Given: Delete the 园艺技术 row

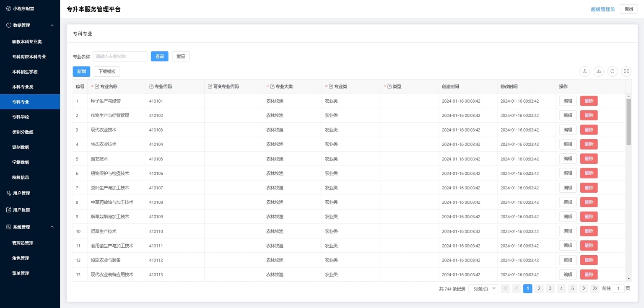Looking at the screenshot, I should pyautogui.click(x=589, y=159).
